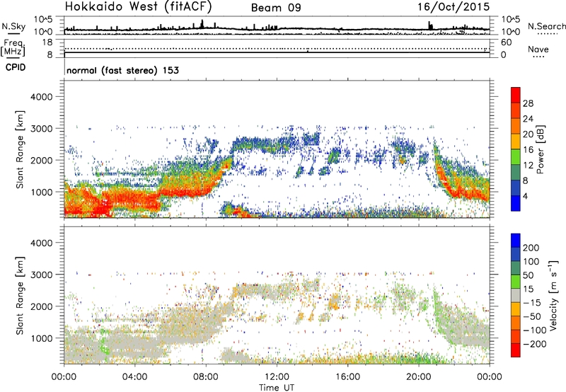
Task: Select the "Freq. [MHz]" axis label
Action: pyautogui.click(x=13, y=48)
